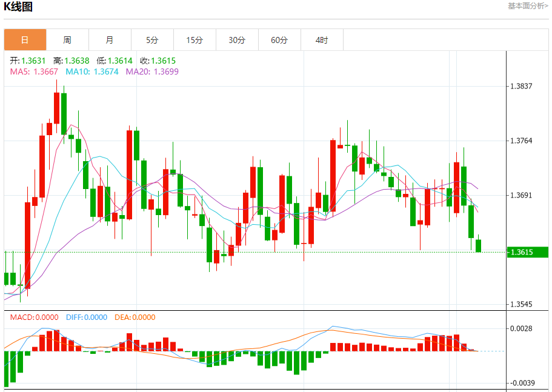Image resolution: width=552 pixels, height=392 pixels.
Task: Click the MACD:0.0000 label
Action: (34, 317)
